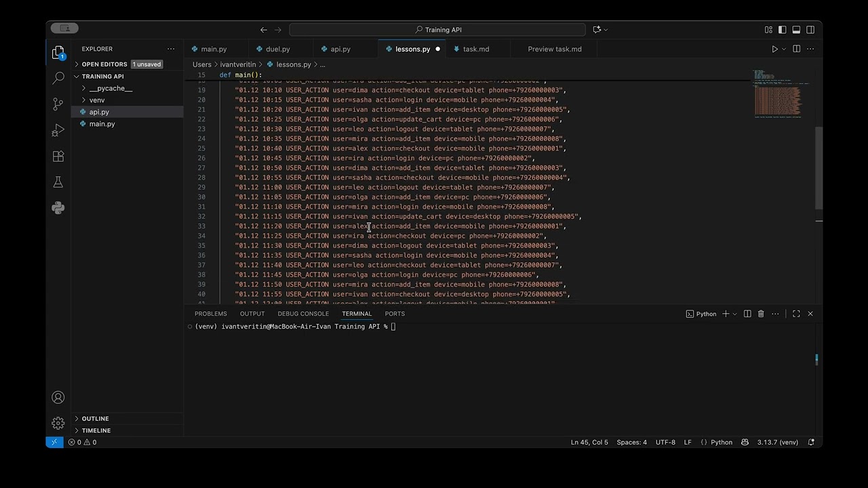Create a new terminal with plus icon
Viewport: 868px width, 488px height.
[x=726, y=314]
